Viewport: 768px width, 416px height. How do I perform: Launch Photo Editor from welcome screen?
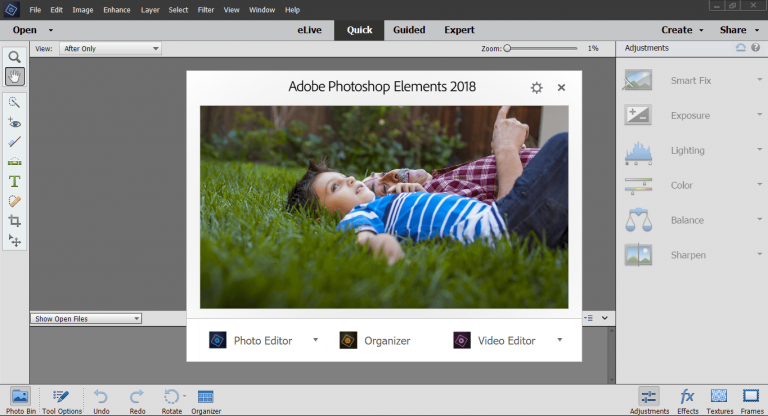(251, 340)
